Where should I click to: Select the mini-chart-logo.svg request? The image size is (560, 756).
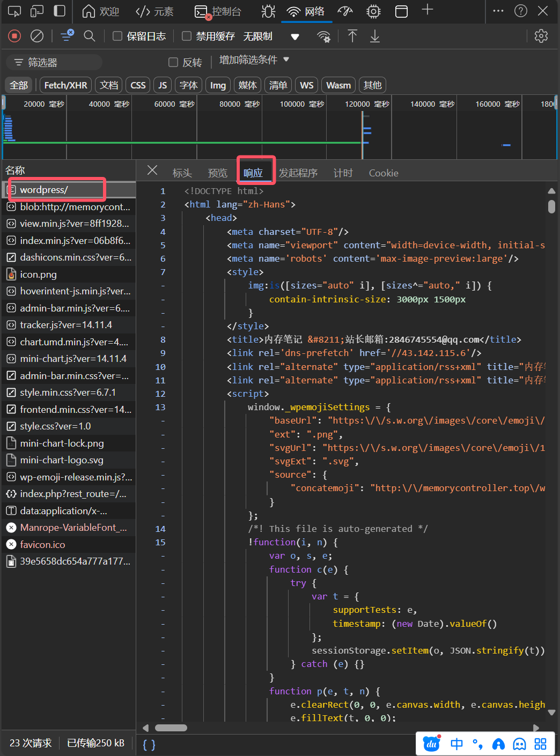tap(69, 460)
